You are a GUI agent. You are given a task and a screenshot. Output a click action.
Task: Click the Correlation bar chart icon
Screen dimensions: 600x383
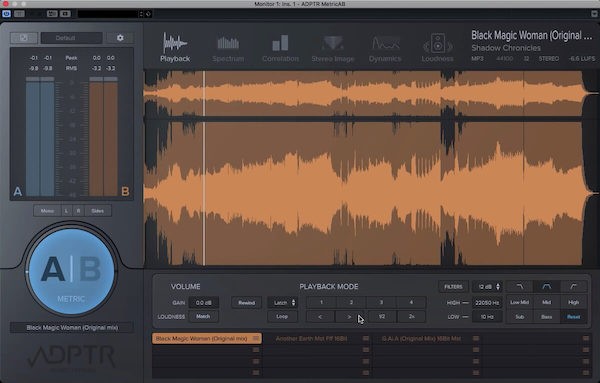point(280,43)
